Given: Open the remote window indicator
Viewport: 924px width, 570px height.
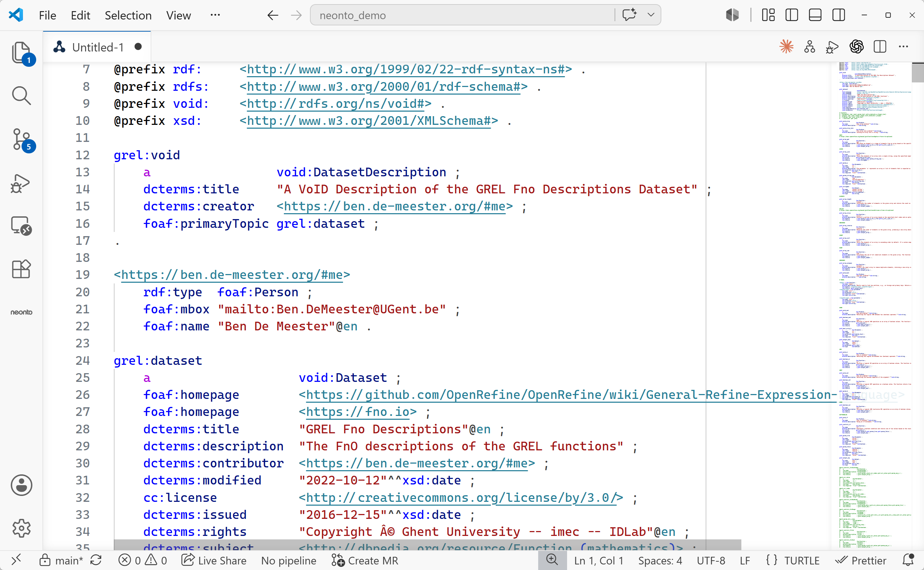Looking at the screenshot, I should click(16, 560).
